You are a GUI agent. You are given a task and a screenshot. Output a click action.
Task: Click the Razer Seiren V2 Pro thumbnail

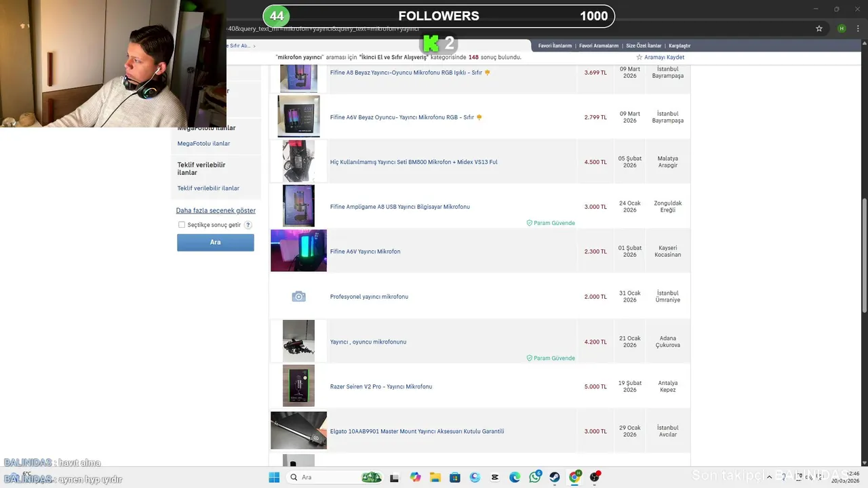(x=298, y=386)
